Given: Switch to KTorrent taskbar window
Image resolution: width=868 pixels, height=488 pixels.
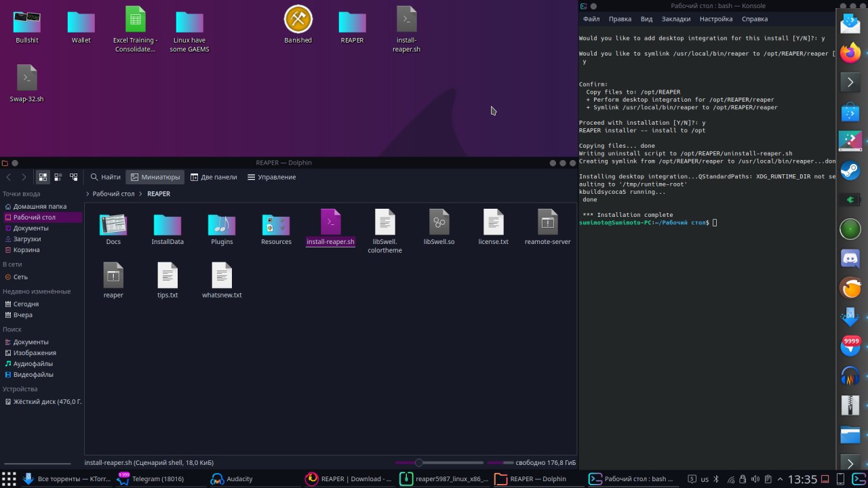Looking at the screenshot, I should 66,479.
